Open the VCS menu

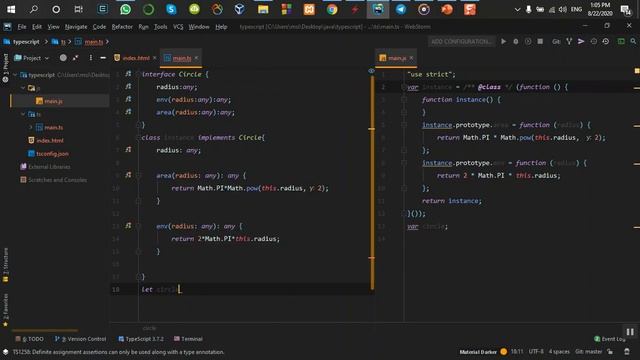(178, 27)
